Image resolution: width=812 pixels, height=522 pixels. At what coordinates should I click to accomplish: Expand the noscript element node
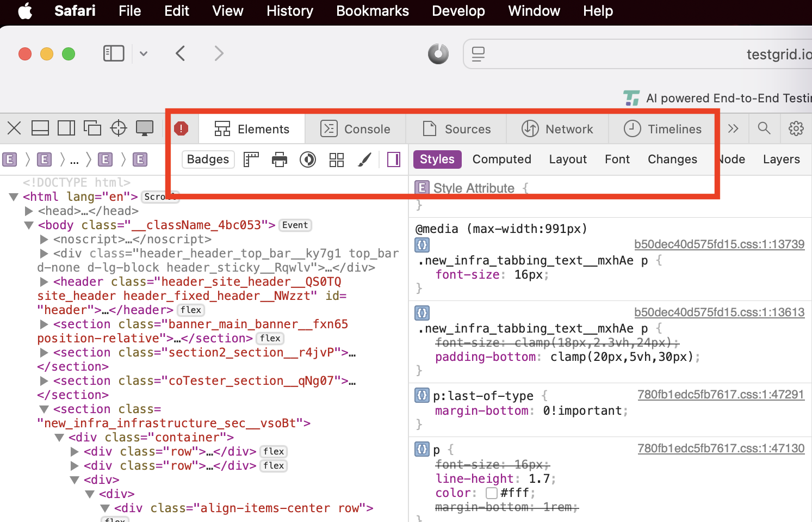(x=44, y=239)
